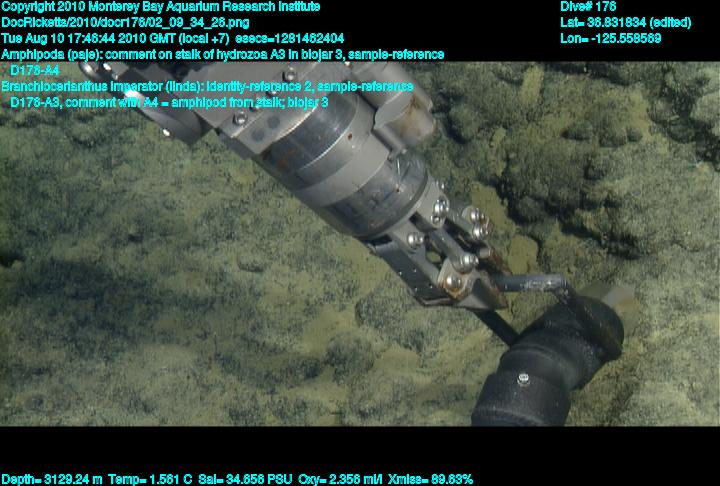Select the Amphipoda (psje) annotation line
This screenshot has width=720, height=486.
[x=222, y=54]
